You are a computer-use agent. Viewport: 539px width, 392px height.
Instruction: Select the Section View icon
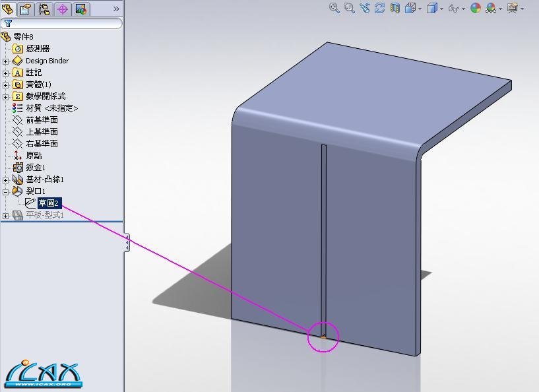pos(395,8)
